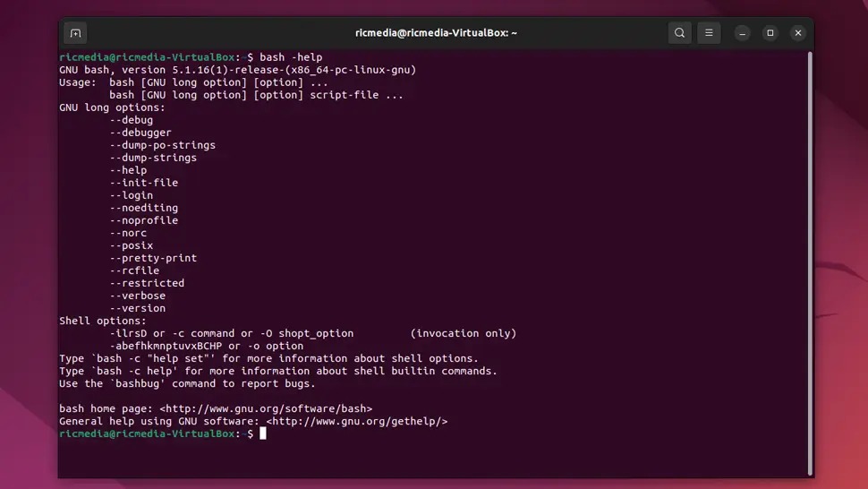
Task: Click the '--noediting' option
Action: click(144, 208)
